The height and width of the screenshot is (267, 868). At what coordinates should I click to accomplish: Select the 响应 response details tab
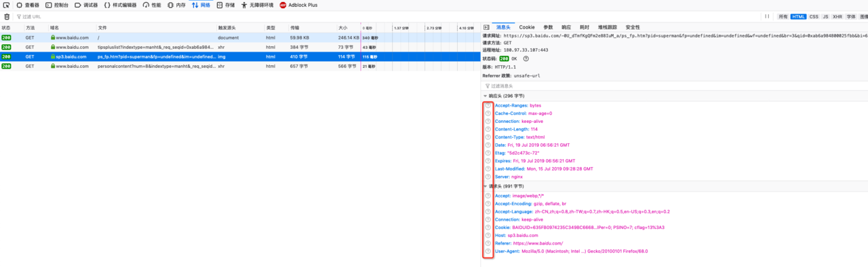pos(566,27)
